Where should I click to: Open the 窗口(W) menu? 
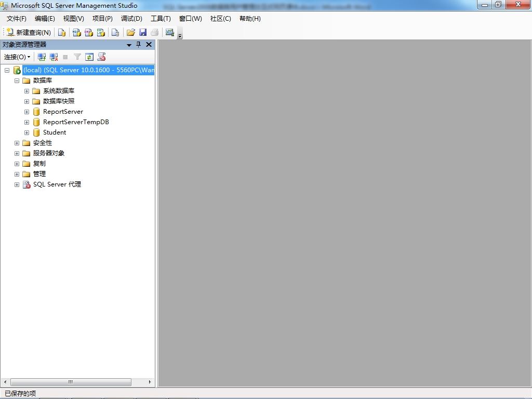pos(190,19)
